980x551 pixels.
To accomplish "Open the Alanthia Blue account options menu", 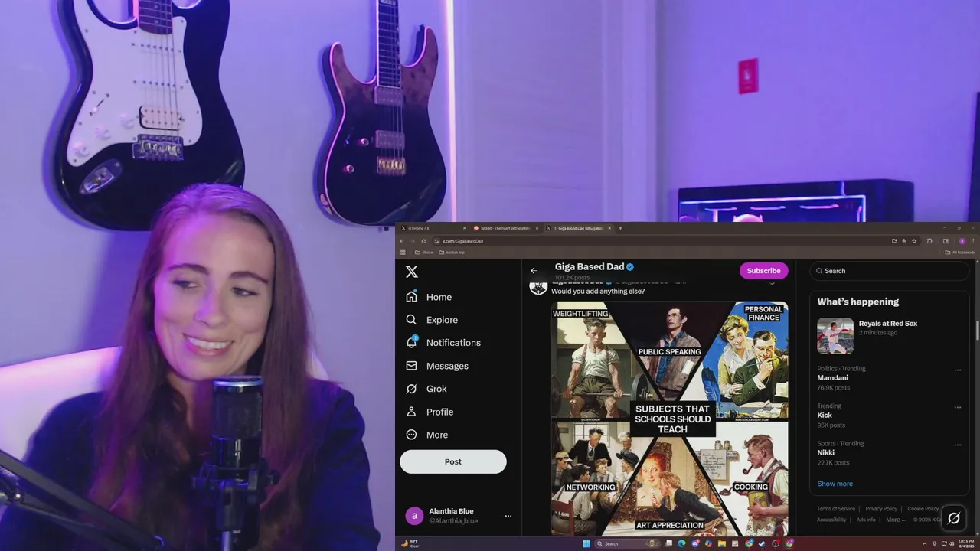I will (508, 516).
